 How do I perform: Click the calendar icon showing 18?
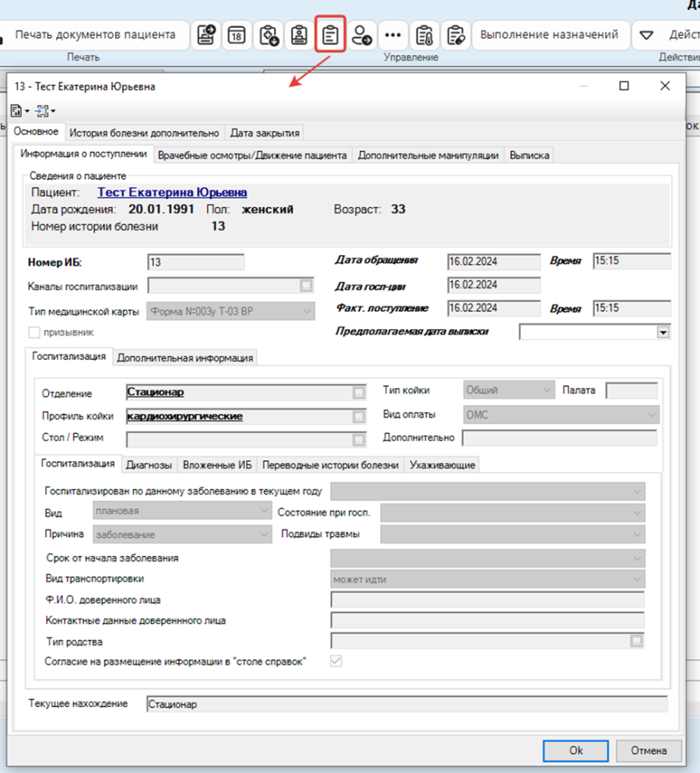[236, 35]
